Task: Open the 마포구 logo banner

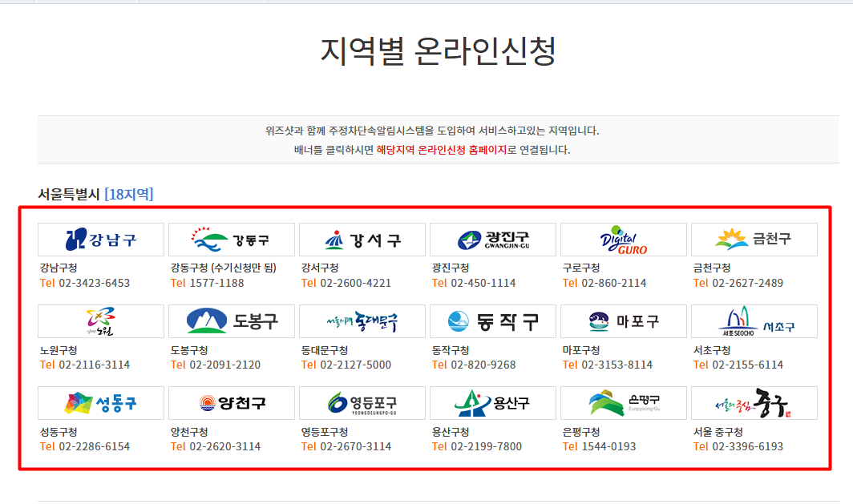Action: 623,321
